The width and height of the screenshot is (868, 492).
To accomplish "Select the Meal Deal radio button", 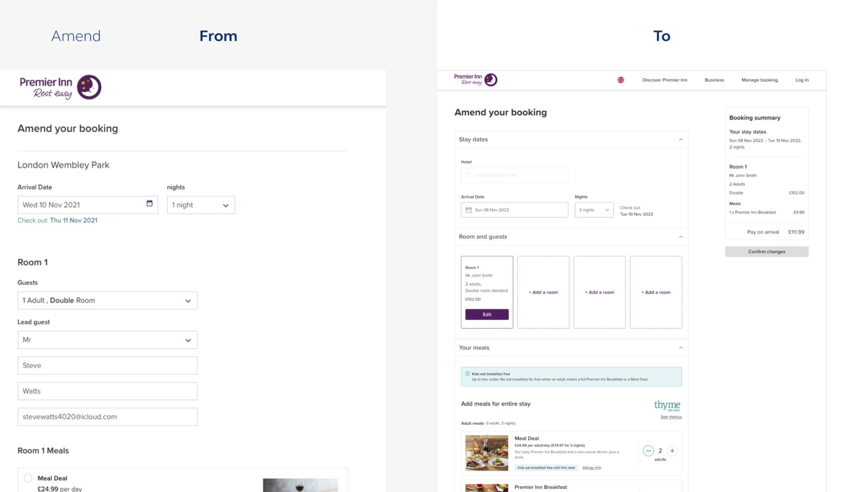I will click(x=28, y=478).
